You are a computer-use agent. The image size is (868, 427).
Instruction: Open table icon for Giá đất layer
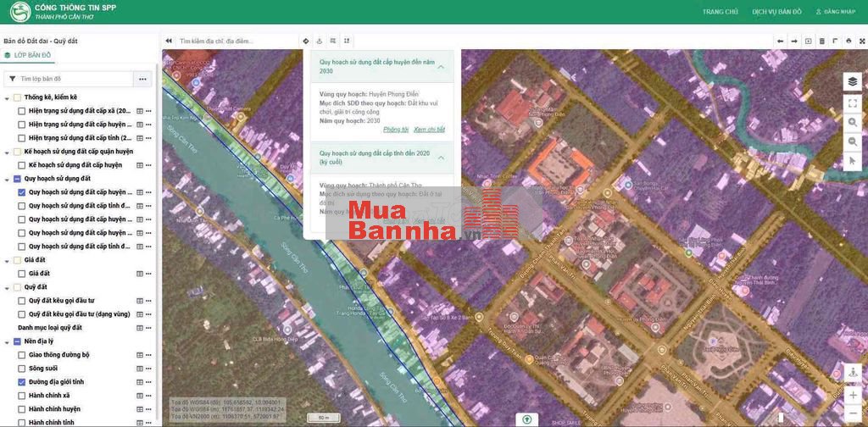[x=140, y=274]
